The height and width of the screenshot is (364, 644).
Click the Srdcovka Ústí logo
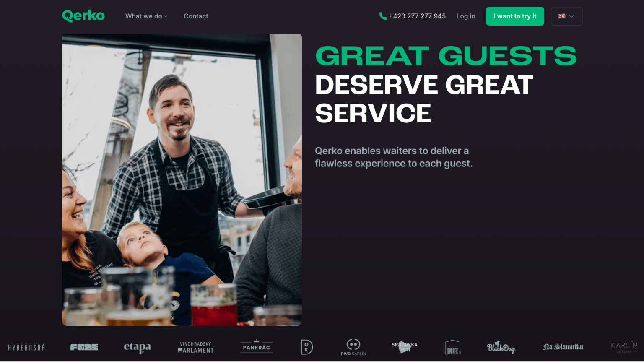[x=405, y=347]
